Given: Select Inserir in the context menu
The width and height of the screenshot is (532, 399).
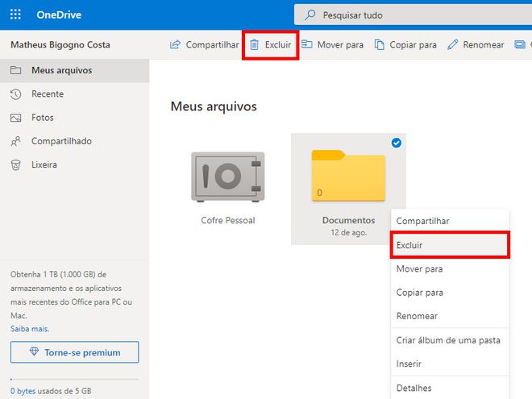Looking at the screenshot, I should pos(450,364).
